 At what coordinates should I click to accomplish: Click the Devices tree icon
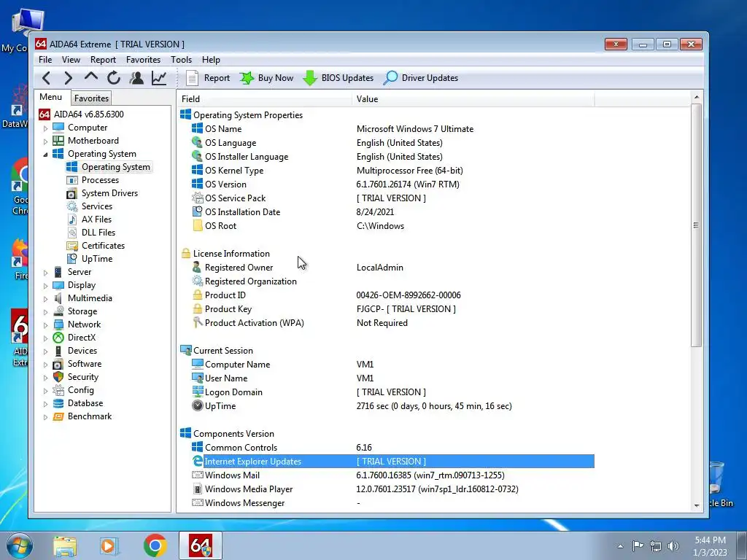(x=58, y=351)
